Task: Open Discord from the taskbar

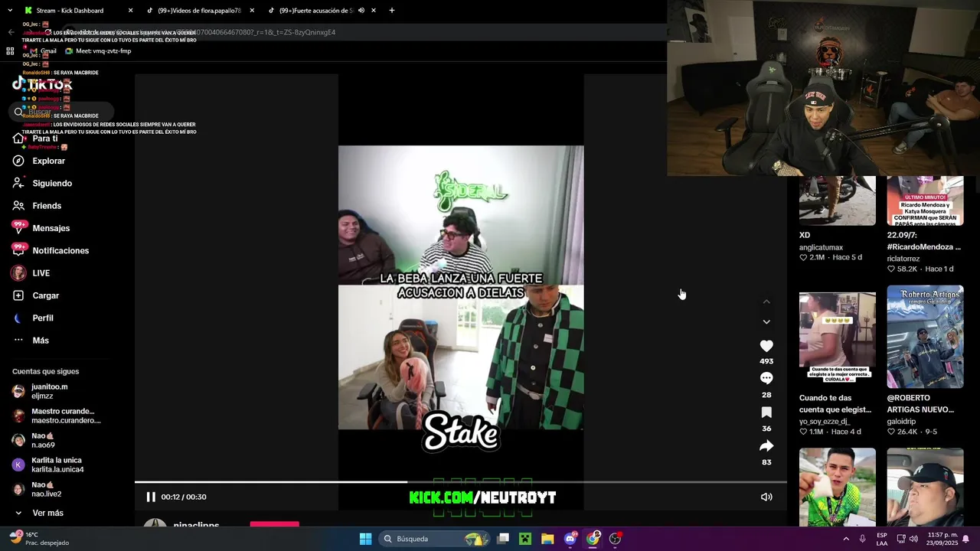Action: (x=570, y=539)
